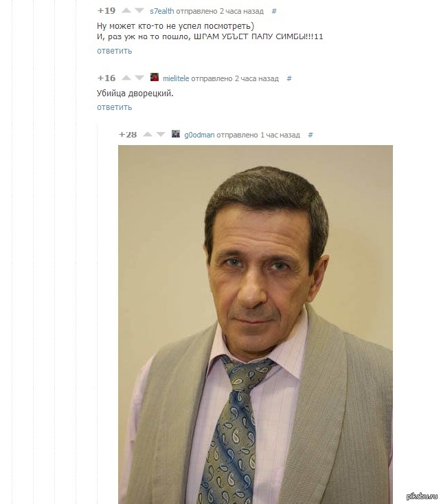
Task: Open g0odman's avatar image
Action: tap(176, 133)
